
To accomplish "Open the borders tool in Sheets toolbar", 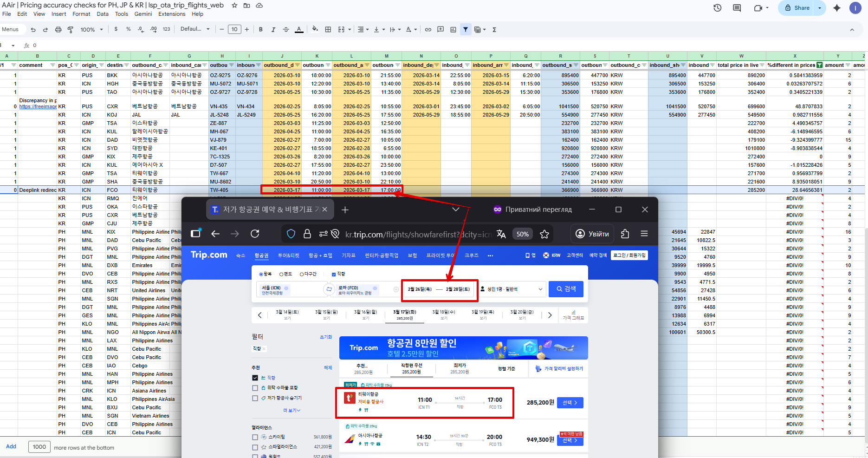I will tap(328, 30).
